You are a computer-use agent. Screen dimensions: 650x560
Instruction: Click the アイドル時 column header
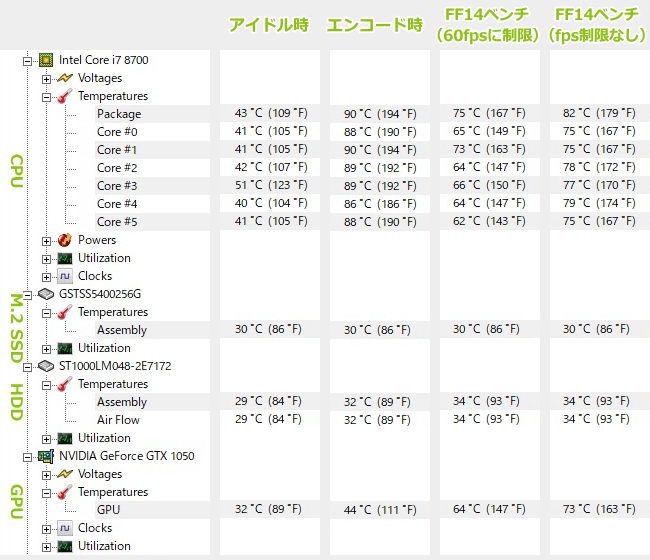click(x=269, y=25)
